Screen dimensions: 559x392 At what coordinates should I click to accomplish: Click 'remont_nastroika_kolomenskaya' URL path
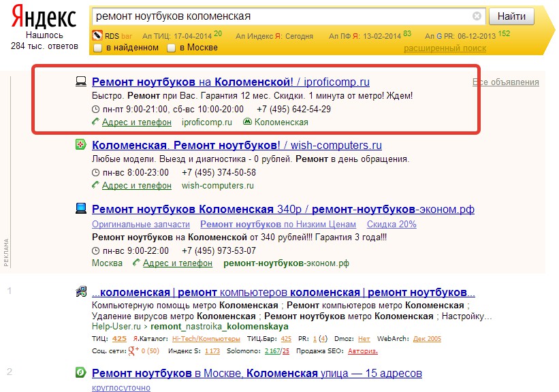[220, 327]
